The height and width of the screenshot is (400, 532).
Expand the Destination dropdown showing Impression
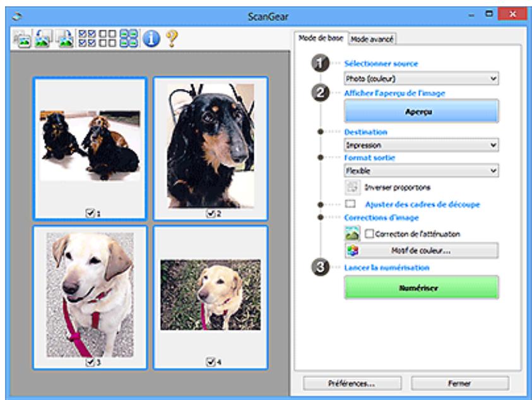point(421,145)
